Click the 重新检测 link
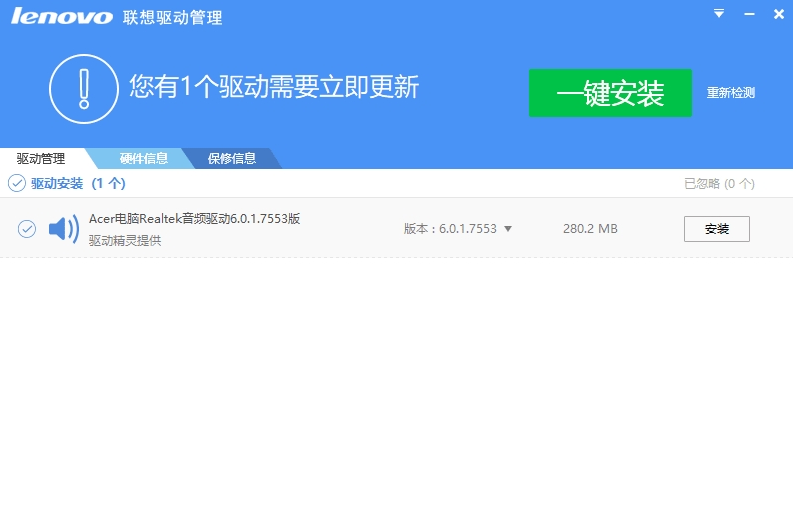The image size is (793, 512). click(730, 93)
